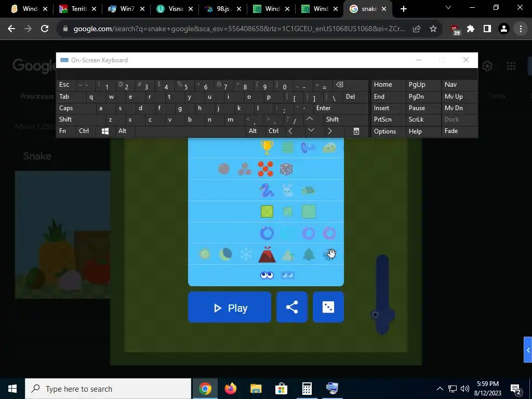Viewport: 532px width, 399px height.
Task: Click the up arrow key on keyboard
Action: pyautogui.click(x=310, y=119)
